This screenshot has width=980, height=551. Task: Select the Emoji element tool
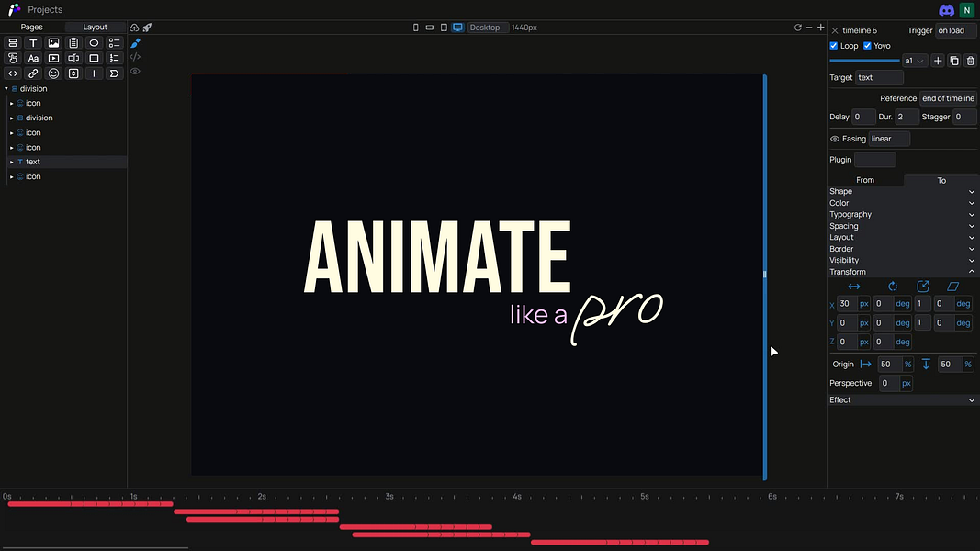pos(53,73)
